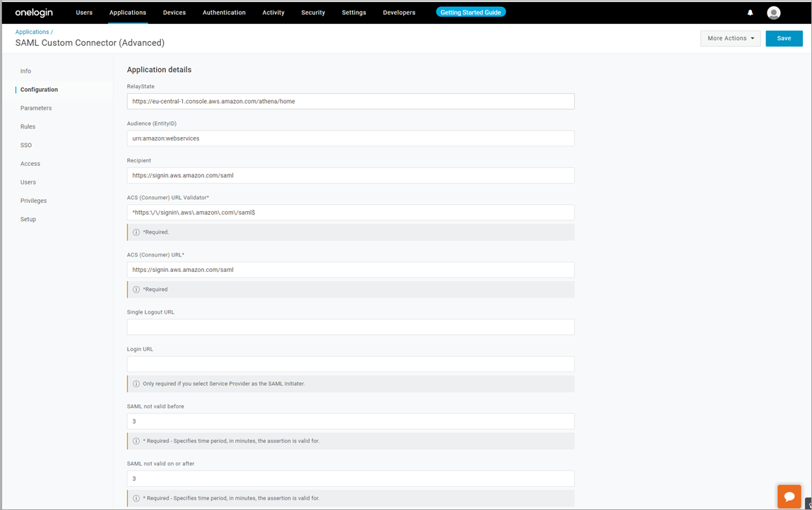Open the Access sidebar tab
This screenshot has height=510, width=812.
point(30,164)
